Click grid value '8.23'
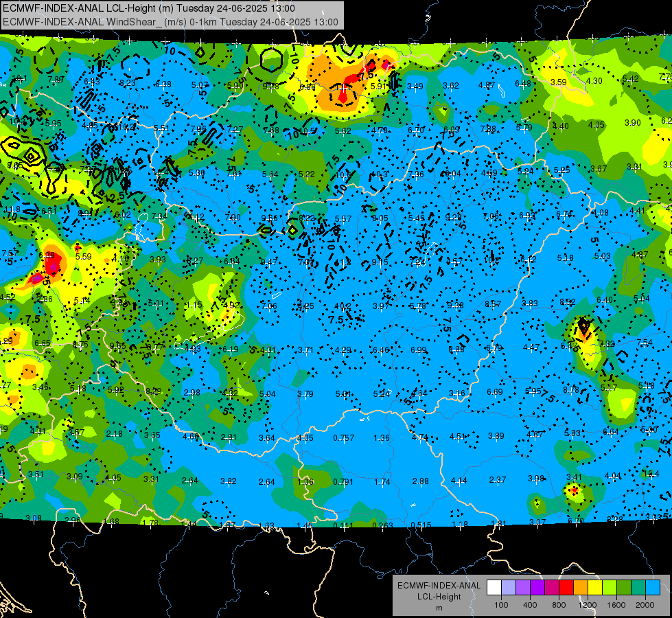The image size is (672, 618). [128, 83]
